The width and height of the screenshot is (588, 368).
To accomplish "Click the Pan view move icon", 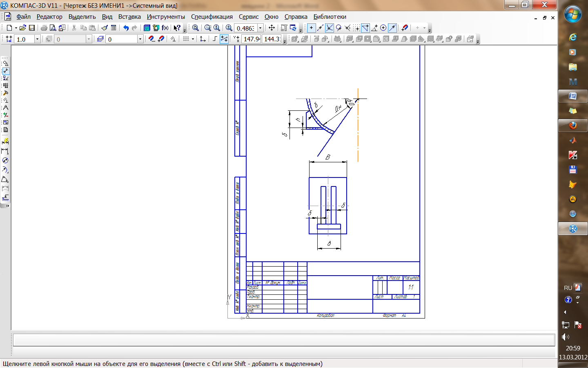I will pos(272,28).
